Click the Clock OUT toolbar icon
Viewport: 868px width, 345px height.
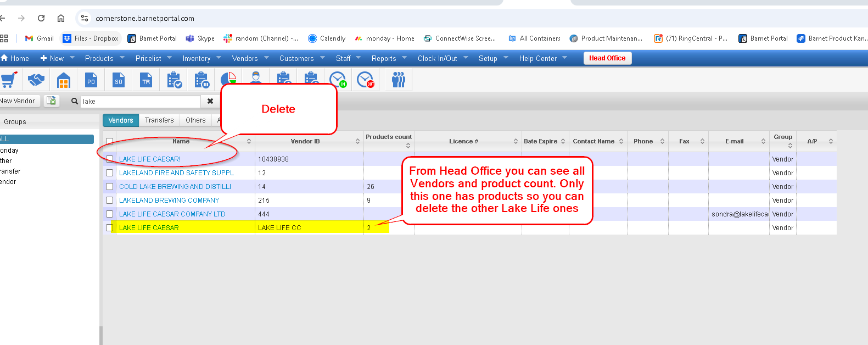pos(365,80)
